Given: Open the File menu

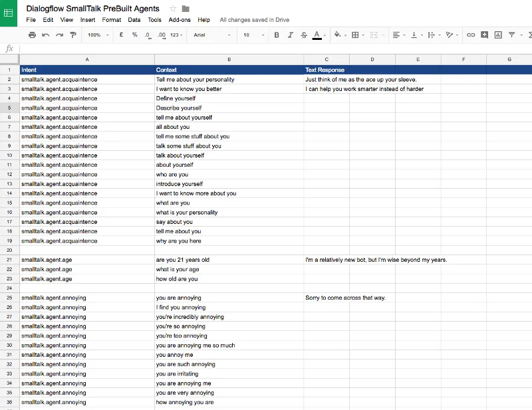Looking at the screenshot, I should tap(31, 20).
